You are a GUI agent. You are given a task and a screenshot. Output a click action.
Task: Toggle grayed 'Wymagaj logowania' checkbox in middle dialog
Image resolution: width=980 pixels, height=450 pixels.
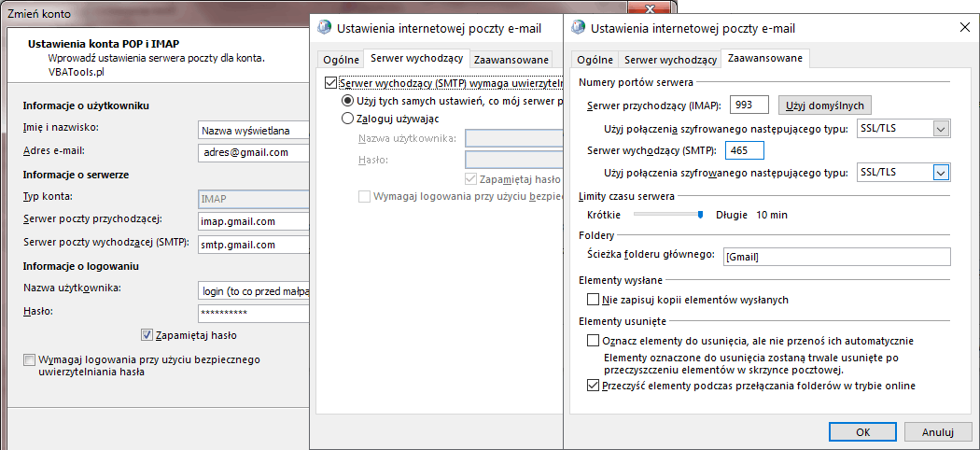[364, 196]
